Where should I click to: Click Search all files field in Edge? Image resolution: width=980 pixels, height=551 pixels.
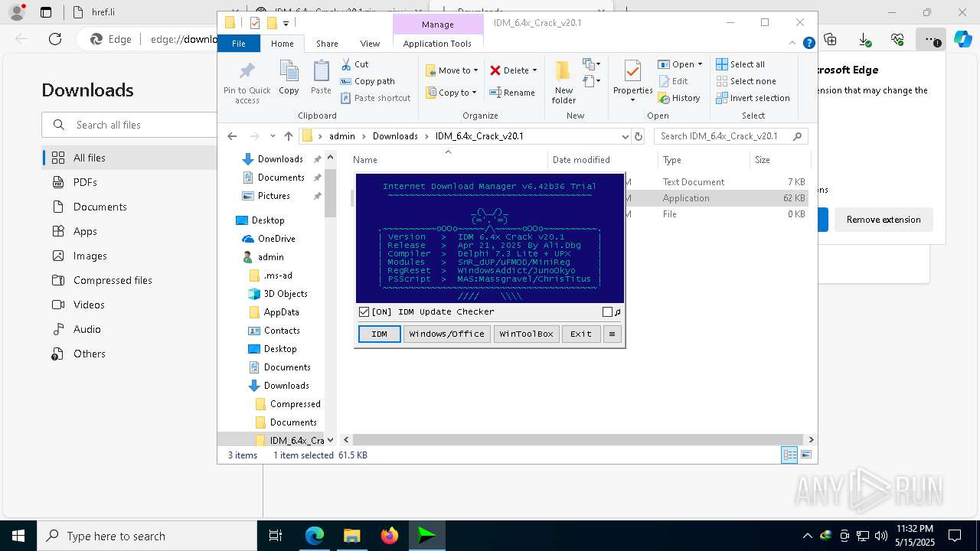pyautogui.click(x=130, y=125)
